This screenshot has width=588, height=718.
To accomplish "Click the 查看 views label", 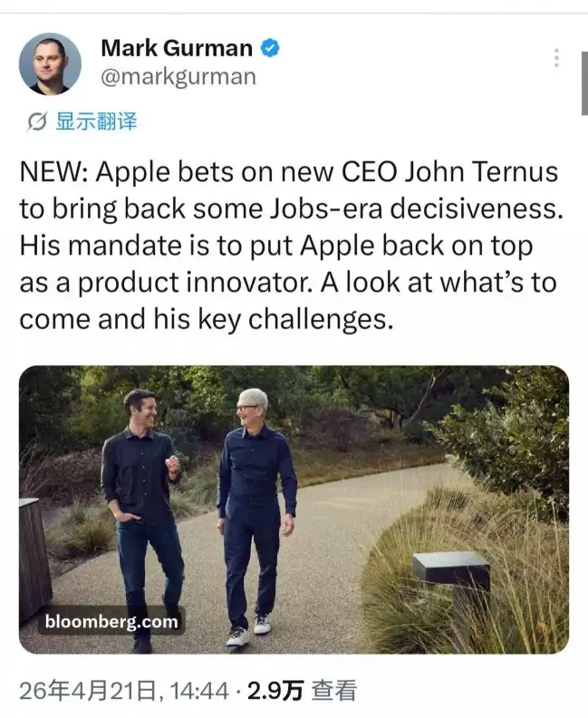I will pos(333,691).
